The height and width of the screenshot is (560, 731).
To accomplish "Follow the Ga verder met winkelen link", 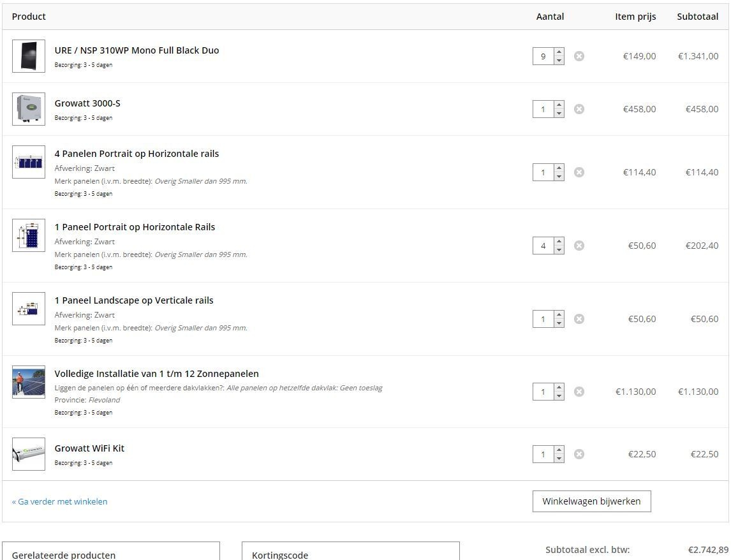I will point(59,501).
